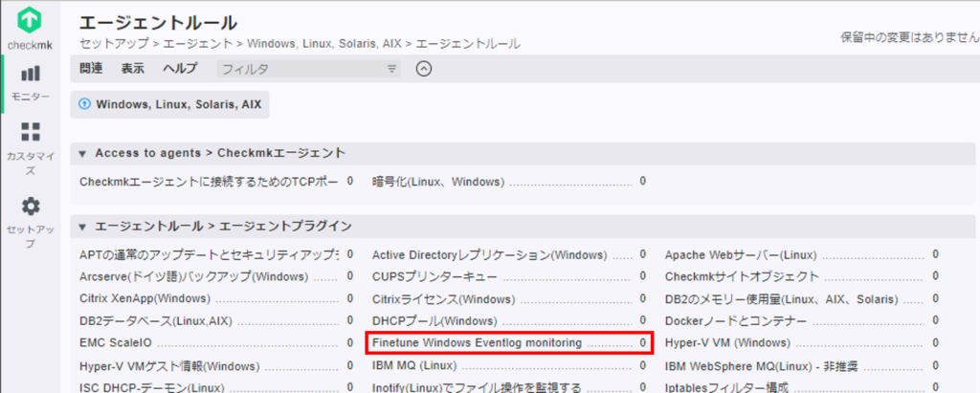Open Checkmkサイトオブジェクト rule
Viewport: 980px width, 393px height.
742,276
